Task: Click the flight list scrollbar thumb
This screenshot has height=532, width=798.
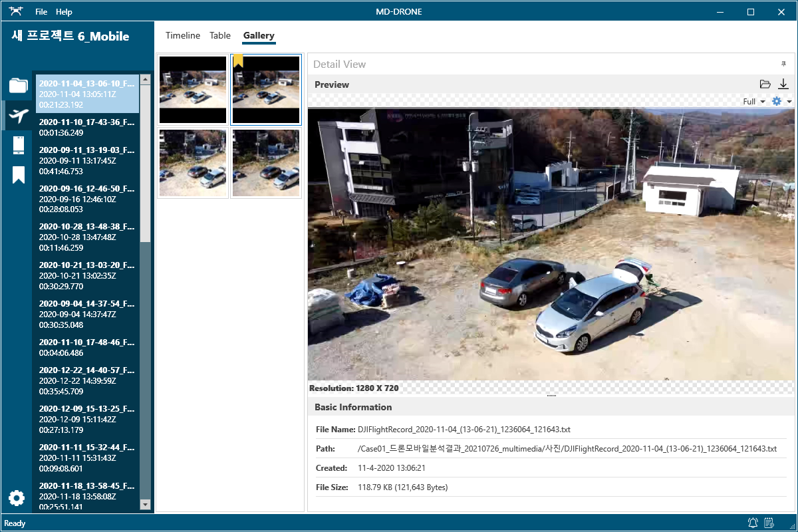Action: pyautogui.click(x=145, y=163)
